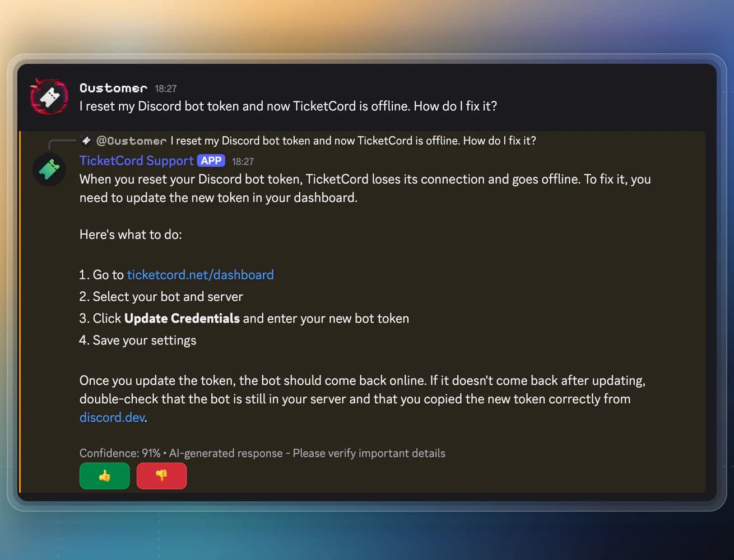
Task: Click the APP badge next to TicketCord Support
Action: pyautogui.click(x=211, y=161)
